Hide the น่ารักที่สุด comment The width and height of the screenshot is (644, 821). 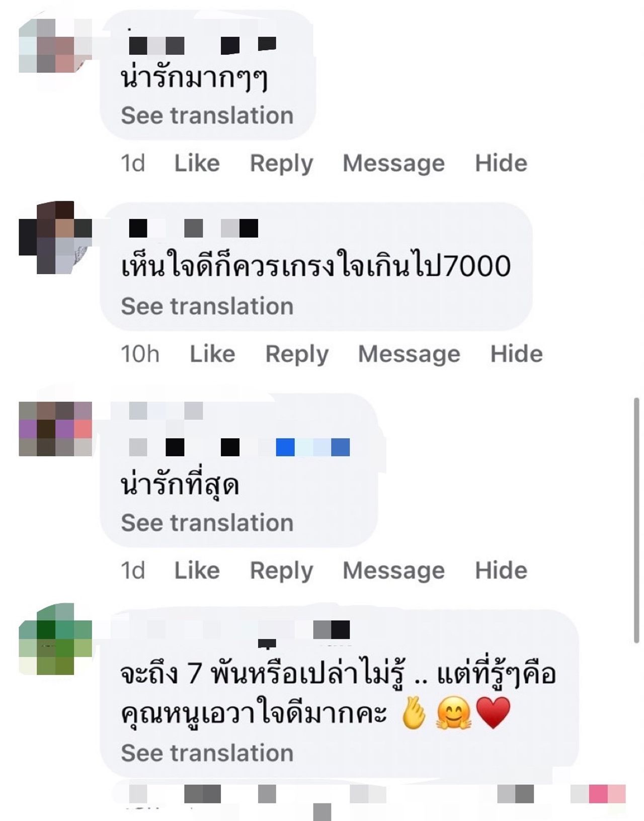point(501,570)
